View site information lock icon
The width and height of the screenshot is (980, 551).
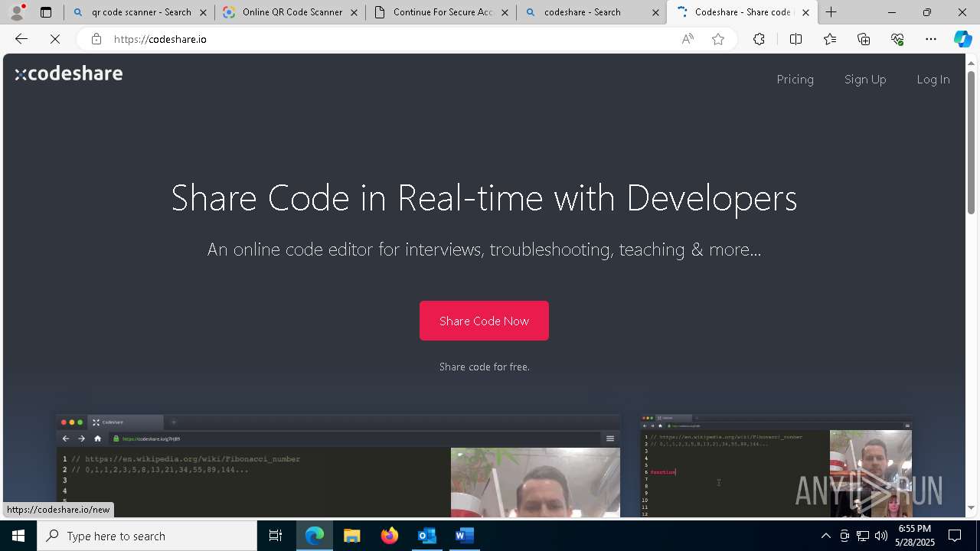[x=96, y=39]
